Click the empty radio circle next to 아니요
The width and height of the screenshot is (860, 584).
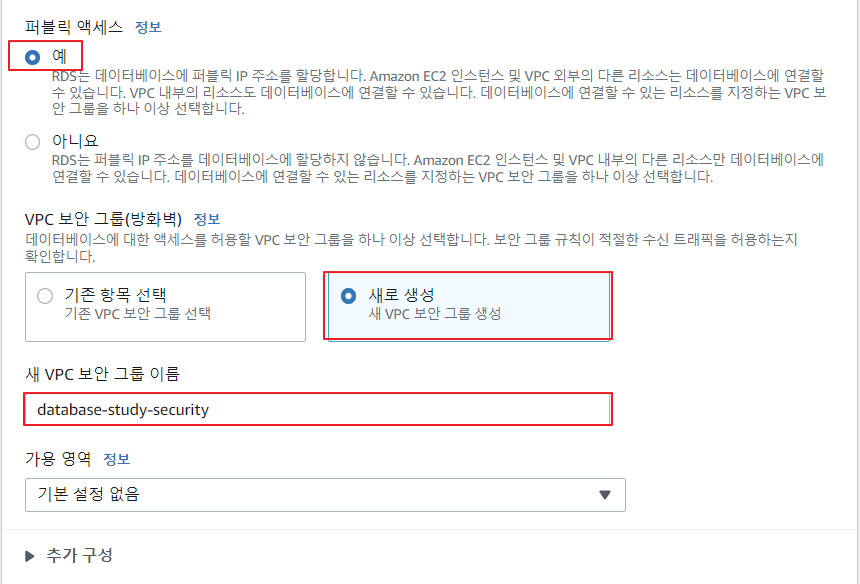tap(31, 142)
